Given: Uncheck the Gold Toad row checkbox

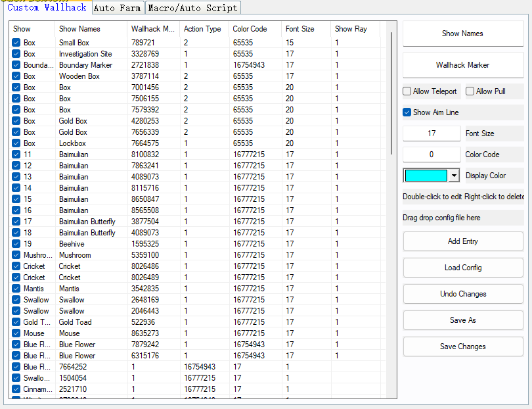Looking at the screenshot, I should click(x=16, y=322).
